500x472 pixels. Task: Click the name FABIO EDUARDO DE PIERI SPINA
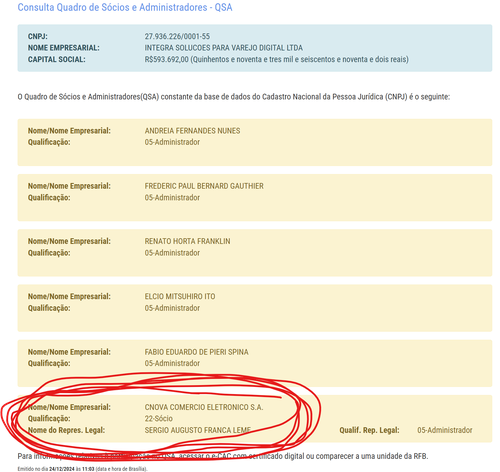196,352
